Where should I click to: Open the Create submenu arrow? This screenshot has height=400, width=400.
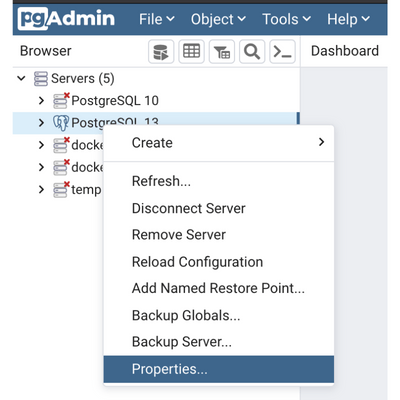pos(321,142)
